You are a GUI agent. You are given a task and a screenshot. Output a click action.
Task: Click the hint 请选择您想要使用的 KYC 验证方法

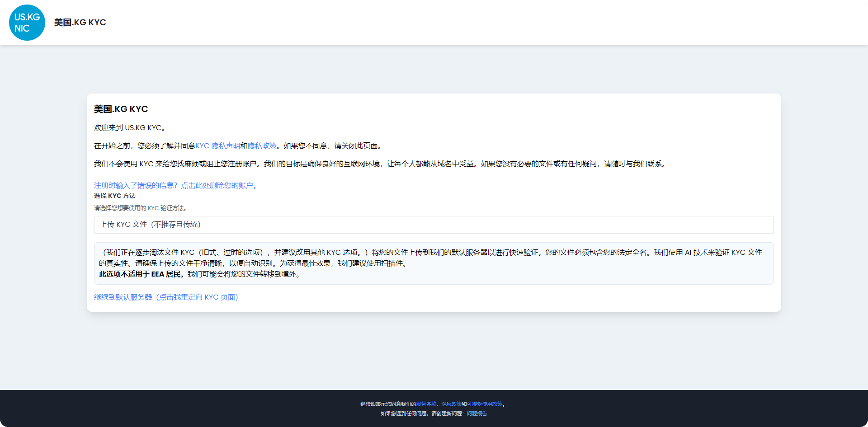point(141,208)
